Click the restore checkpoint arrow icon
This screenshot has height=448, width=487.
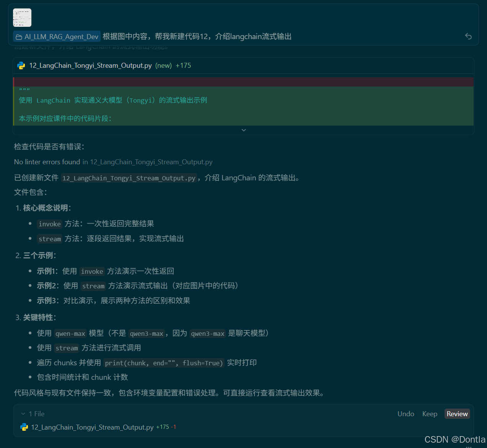click(468, 36)
